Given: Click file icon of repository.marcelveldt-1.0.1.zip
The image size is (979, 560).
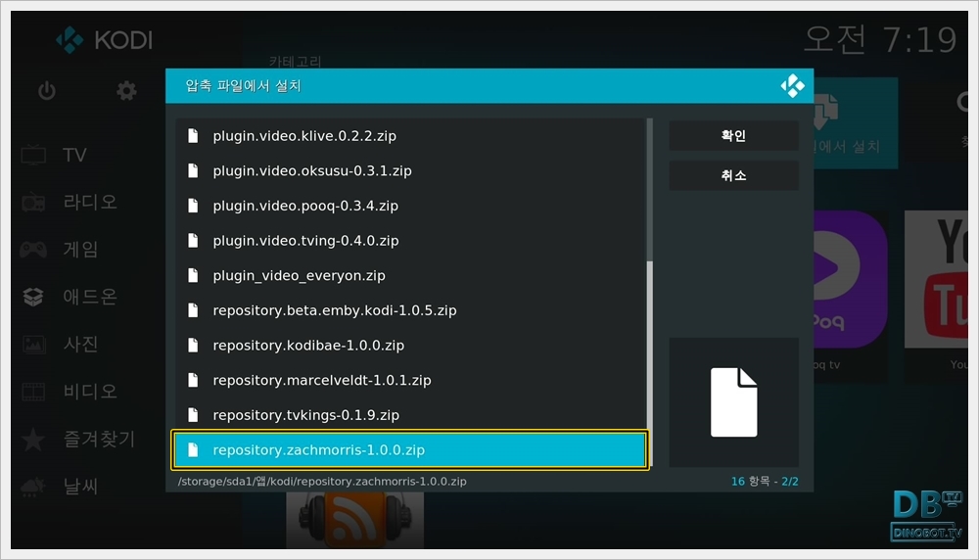Looking at the screenshot, I should click(193, 380).
